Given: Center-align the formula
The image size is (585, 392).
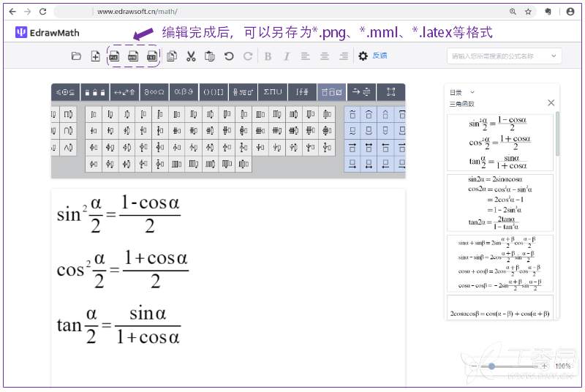Looking at the screenshot, I should click(325, 56).
